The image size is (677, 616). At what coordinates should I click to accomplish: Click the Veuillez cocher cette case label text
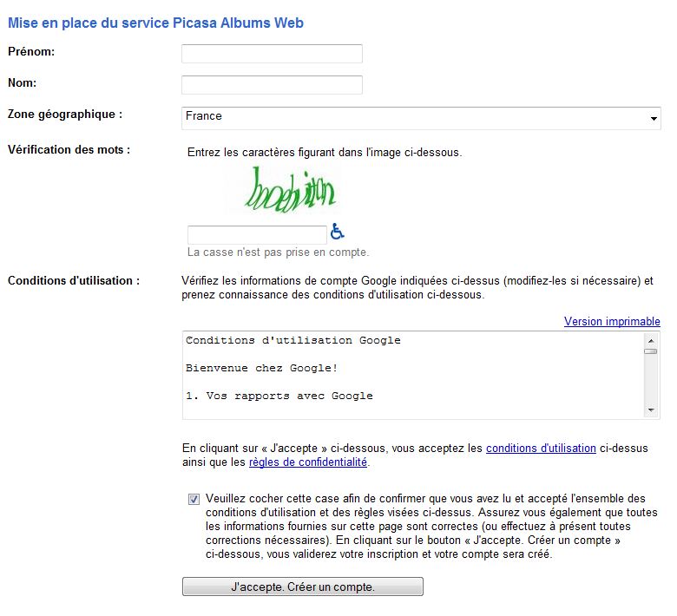click(431, 527)
